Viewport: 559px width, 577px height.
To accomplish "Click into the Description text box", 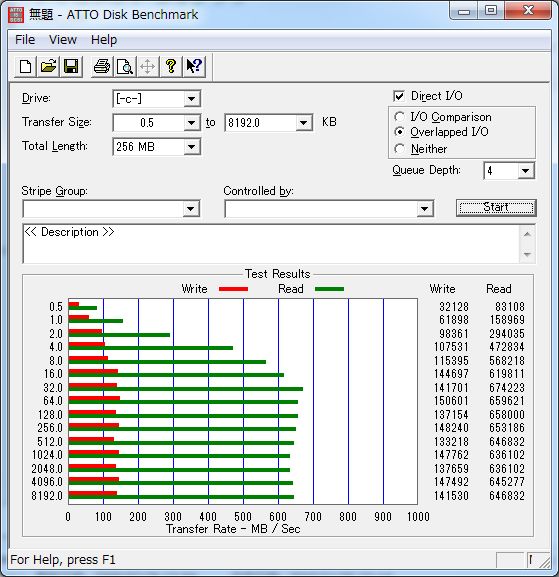I will click(x=271, y=244).
